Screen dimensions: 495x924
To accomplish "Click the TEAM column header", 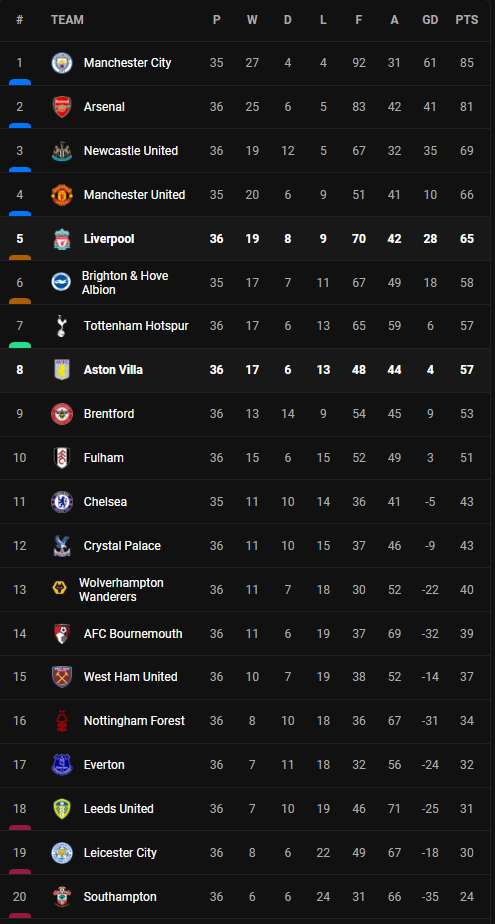I will point(67,20).
